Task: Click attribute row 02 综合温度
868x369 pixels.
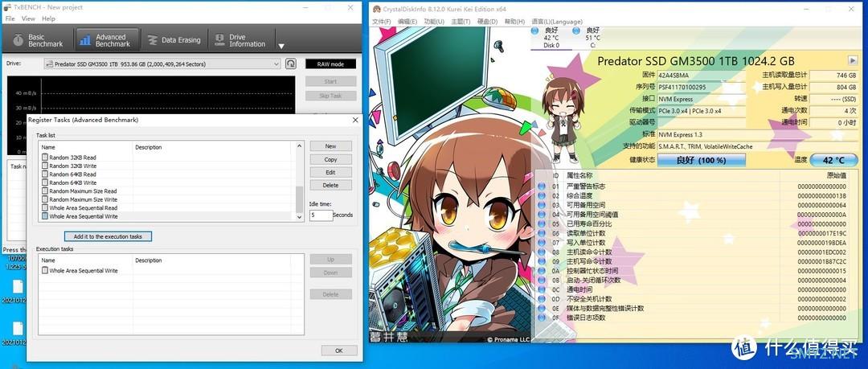Action: 698,196
